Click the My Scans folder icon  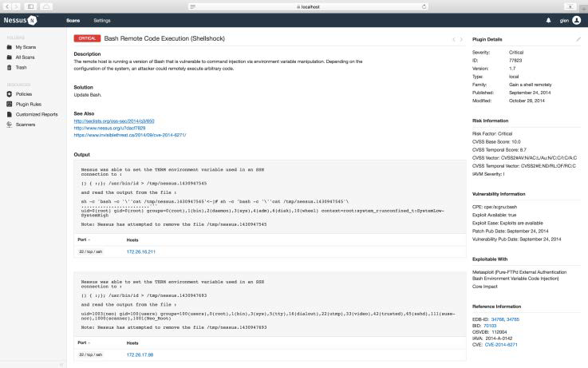click(x=10, y=47)
